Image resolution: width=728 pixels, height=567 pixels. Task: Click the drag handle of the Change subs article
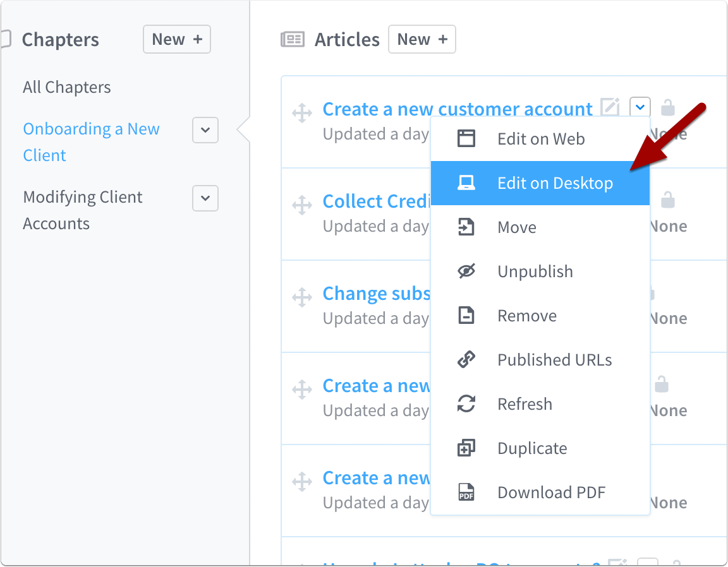pyautogui.click(x=302, y=297)
